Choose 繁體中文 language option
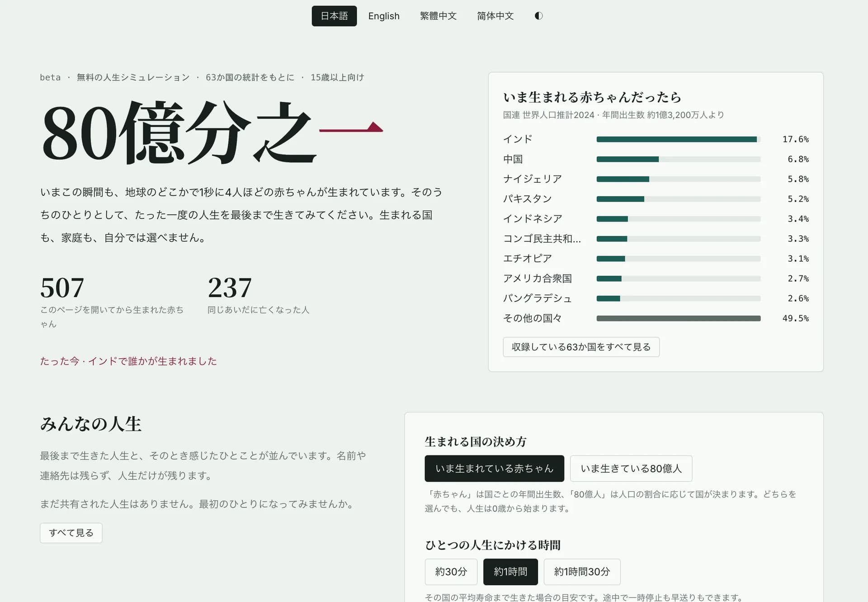Viewport: 868px width, 602px height. [438, 16]
